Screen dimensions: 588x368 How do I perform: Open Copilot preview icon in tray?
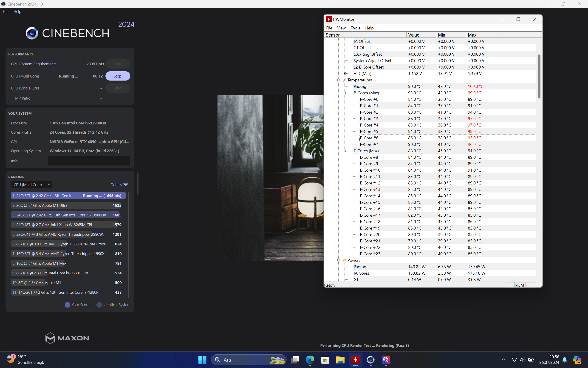pyautogui.click(x=577, y=360)
